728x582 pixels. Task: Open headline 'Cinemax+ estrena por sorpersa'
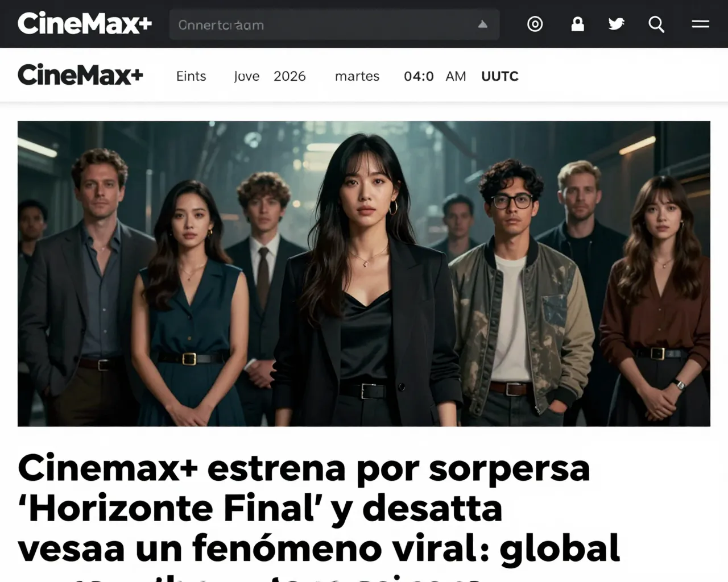[304, 468]
